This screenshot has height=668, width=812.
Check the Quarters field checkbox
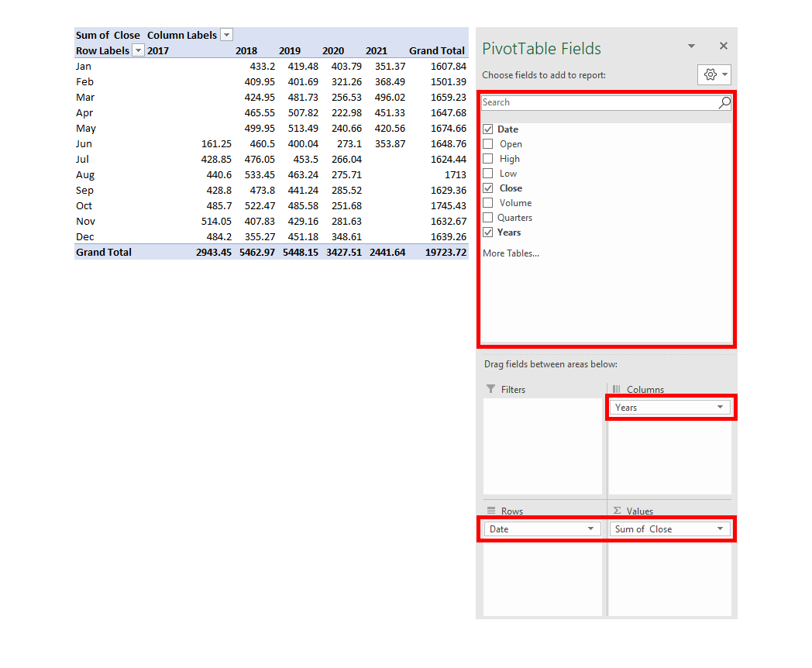(x=488, y=218)
